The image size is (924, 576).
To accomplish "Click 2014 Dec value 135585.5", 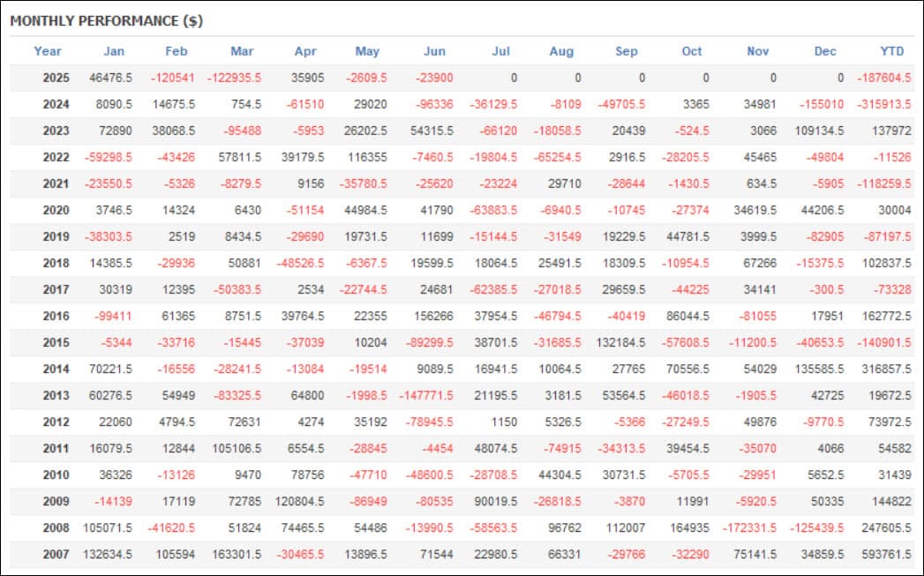I will click(x=819, y=370).
